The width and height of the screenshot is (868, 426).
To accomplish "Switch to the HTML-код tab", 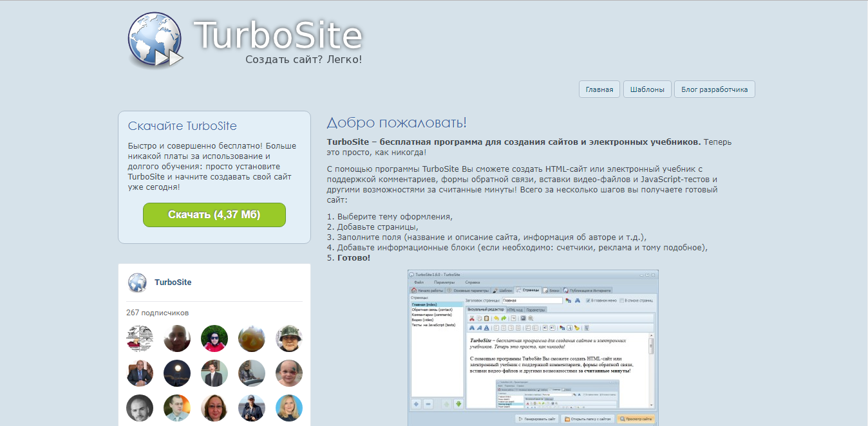I will (514, 310).
